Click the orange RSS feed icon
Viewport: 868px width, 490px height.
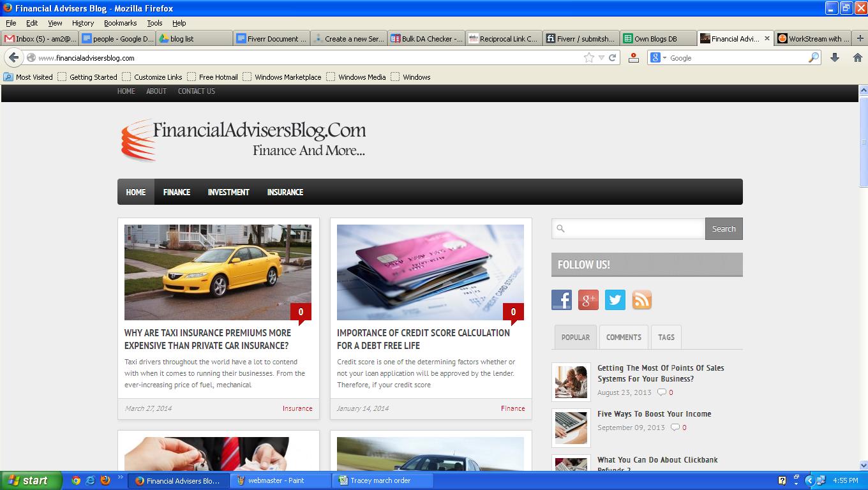point(642,300)
